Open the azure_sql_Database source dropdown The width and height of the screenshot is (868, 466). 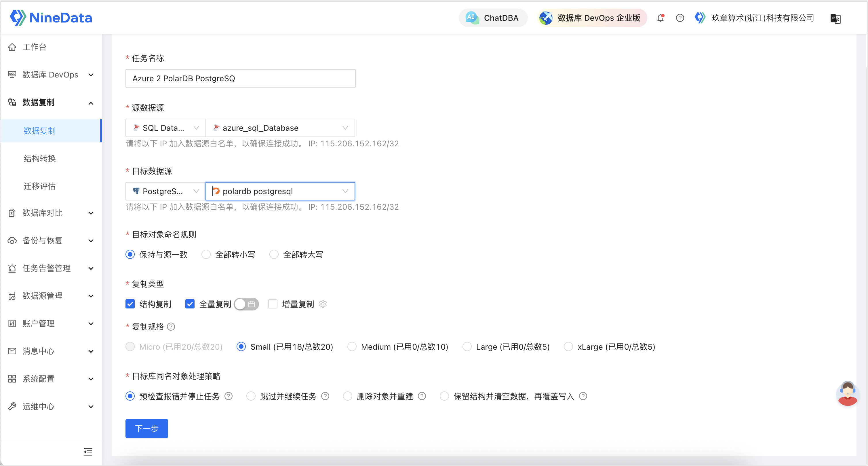tap(280, 128)
